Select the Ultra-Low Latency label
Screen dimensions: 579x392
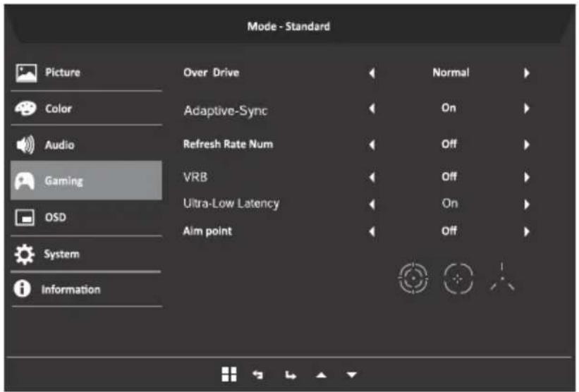click(231, 203)
